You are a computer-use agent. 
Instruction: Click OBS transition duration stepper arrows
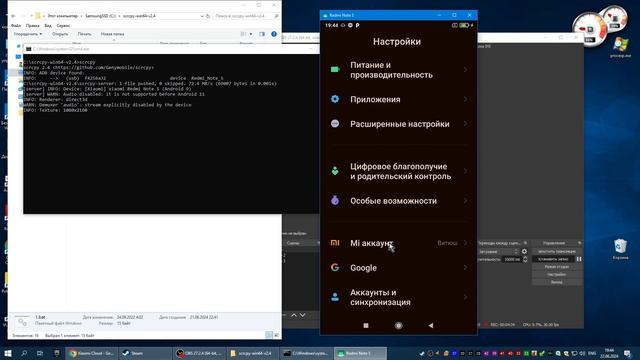tap(525, 259)
